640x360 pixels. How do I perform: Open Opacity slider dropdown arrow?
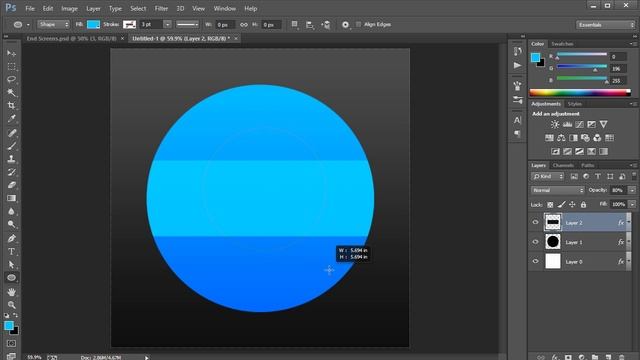pyautogui.click(x=632, y=190)
